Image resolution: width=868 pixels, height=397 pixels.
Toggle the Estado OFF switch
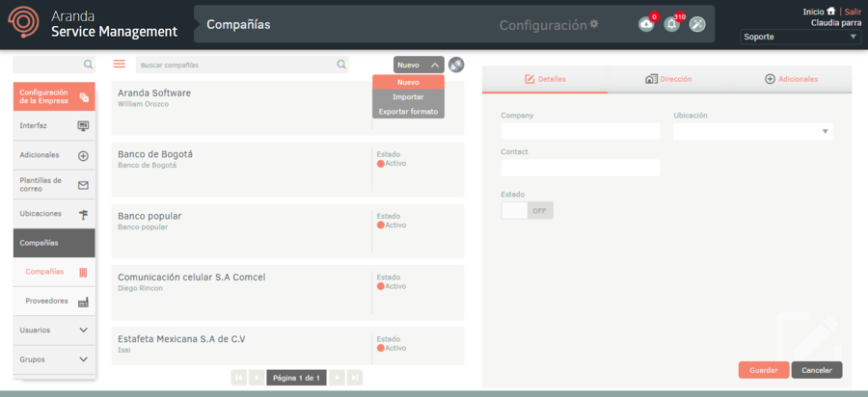coord(527,210)
